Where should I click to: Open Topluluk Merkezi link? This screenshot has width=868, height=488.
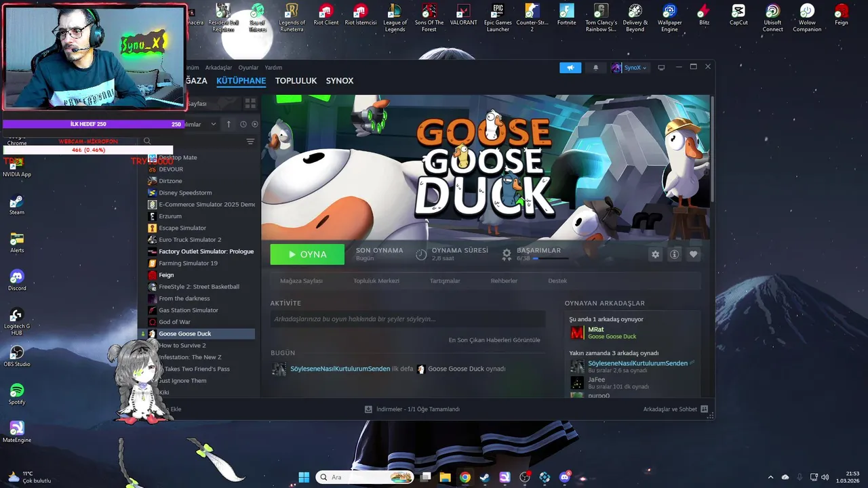pos(376,281)
